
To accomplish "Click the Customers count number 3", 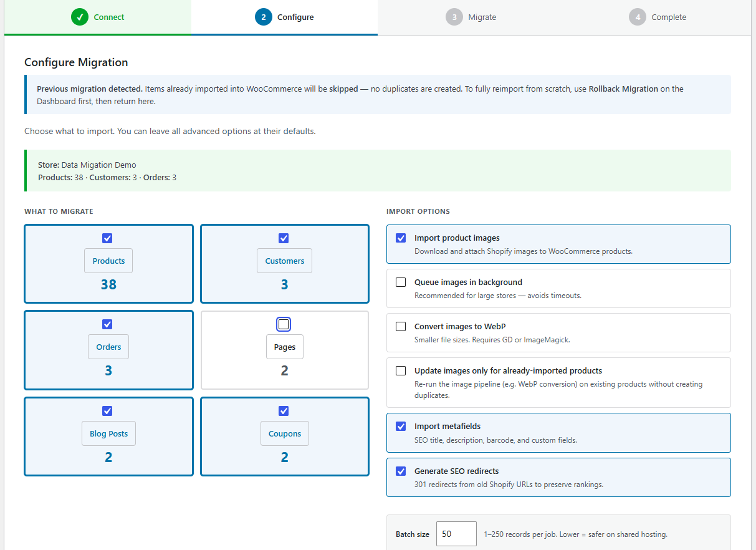I will tap(284, 284).
